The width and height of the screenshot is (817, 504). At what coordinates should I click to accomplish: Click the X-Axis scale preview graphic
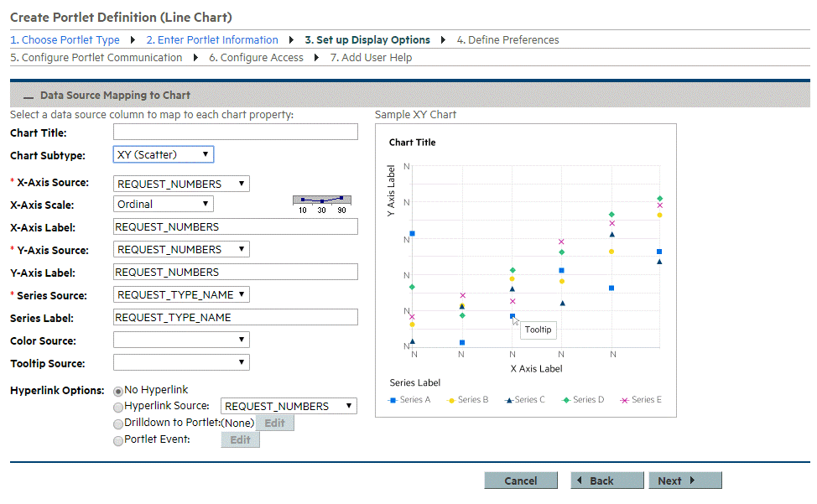321,200
